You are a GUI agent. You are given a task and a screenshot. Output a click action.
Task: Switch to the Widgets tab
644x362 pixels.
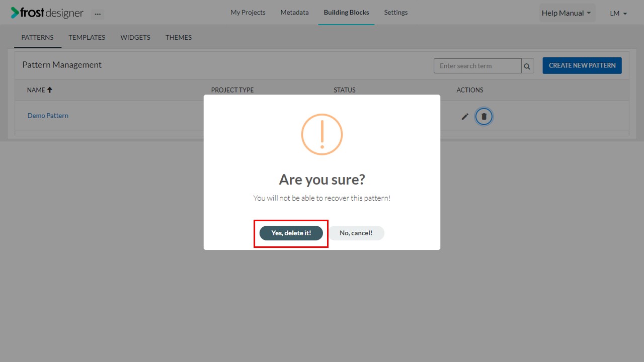(135, 37)
